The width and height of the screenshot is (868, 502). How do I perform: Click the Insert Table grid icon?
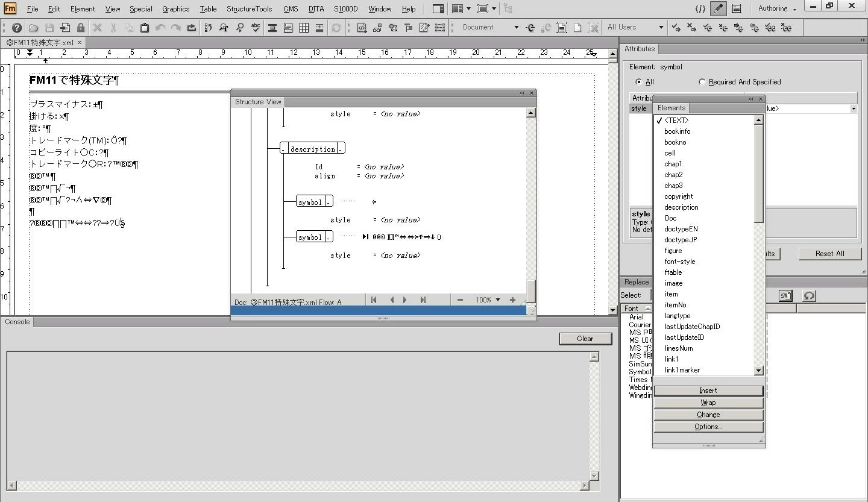click(304, 28)
